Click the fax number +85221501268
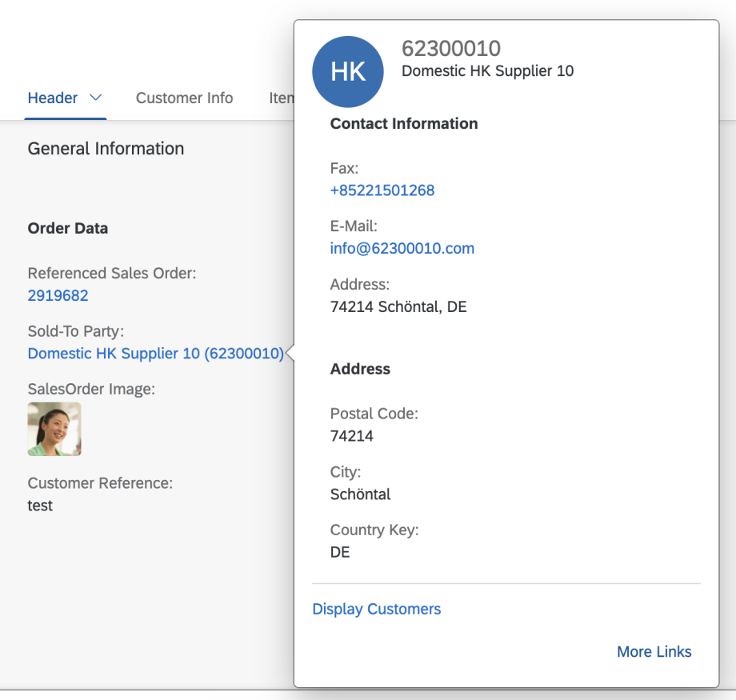The height and width of the screenshot is (700, 736). [x=382, y=190]
